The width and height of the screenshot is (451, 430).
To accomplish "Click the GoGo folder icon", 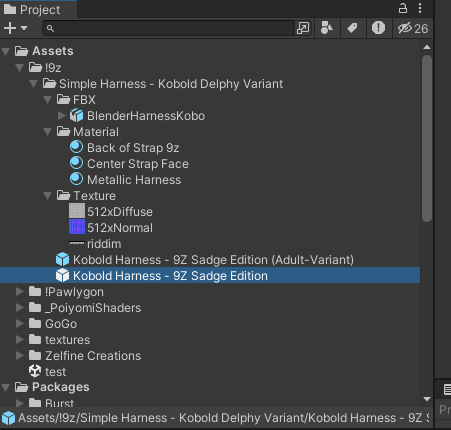I will coord(35,323).
